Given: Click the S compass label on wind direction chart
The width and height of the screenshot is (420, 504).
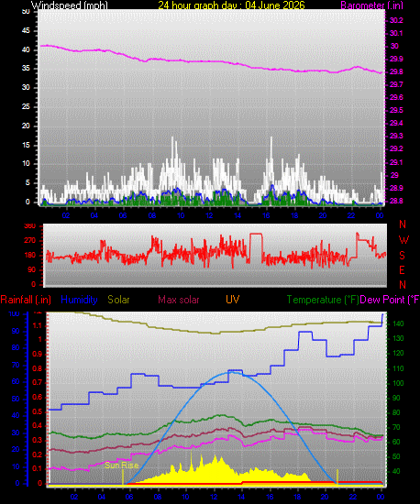Looking at the screenshot, I should click(402, 256).
